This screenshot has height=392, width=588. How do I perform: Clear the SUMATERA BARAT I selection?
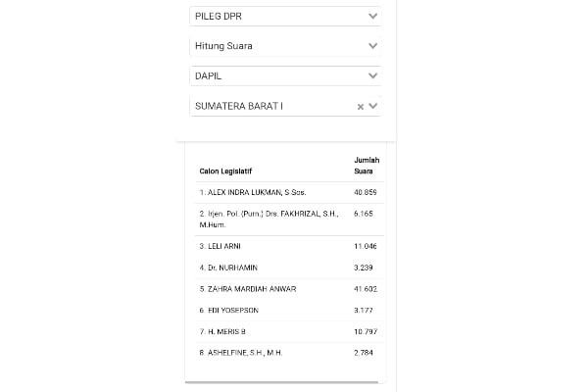tap(360, 107)
